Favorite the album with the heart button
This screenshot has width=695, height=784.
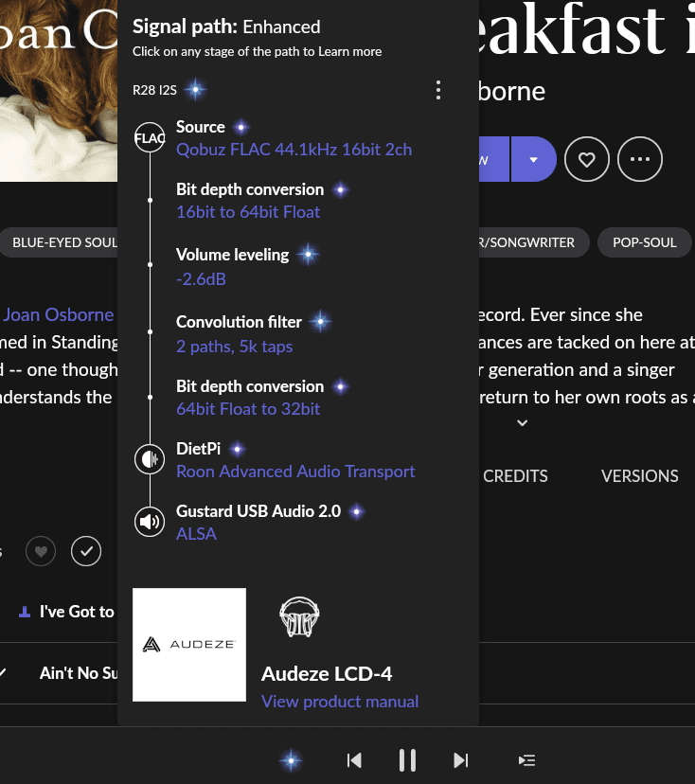click(586, 159)
